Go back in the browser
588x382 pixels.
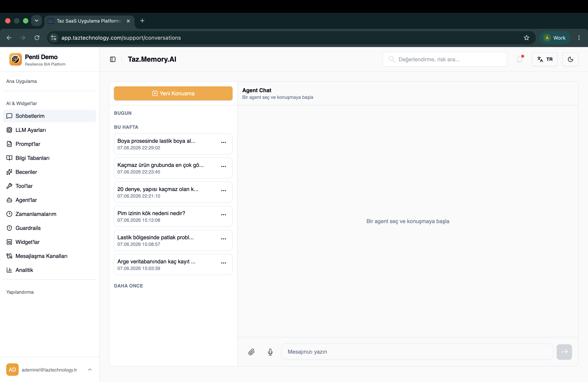[9, 38]
